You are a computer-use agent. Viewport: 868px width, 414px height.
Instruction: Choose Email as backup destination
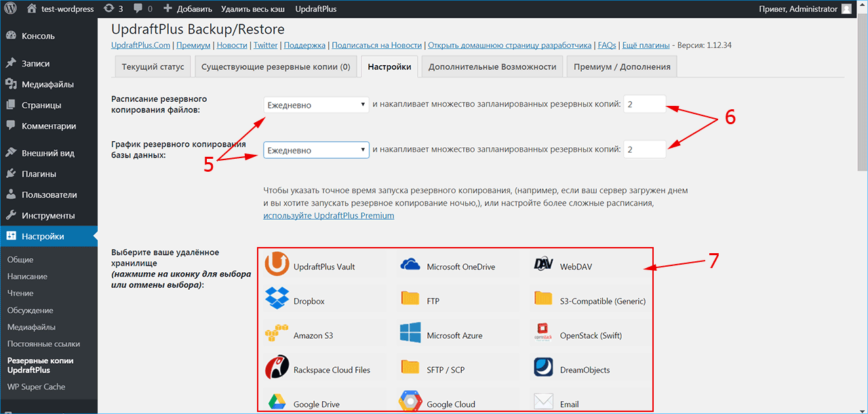click(x=544, y=403)
